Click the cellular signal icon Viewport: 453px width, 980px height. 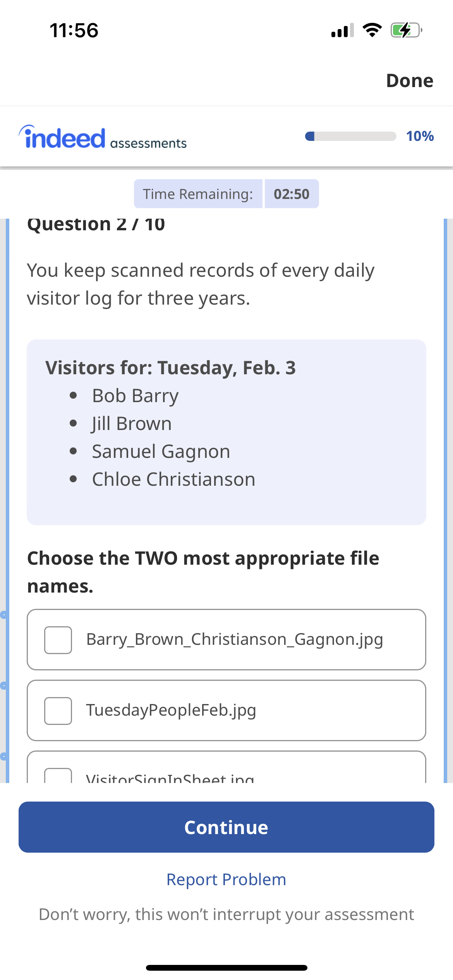342,31
